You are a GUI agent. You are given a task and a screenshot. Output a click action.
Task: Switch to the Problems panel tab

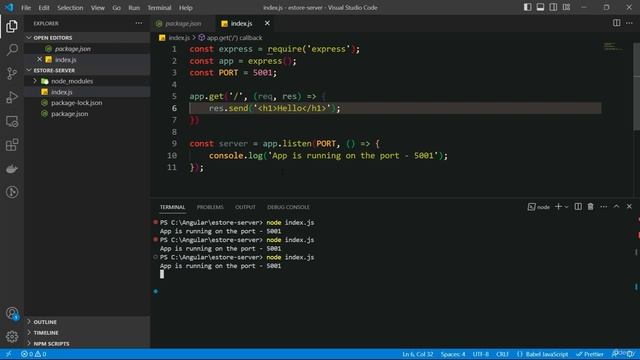pyautogui.click(x=210, y=207)
